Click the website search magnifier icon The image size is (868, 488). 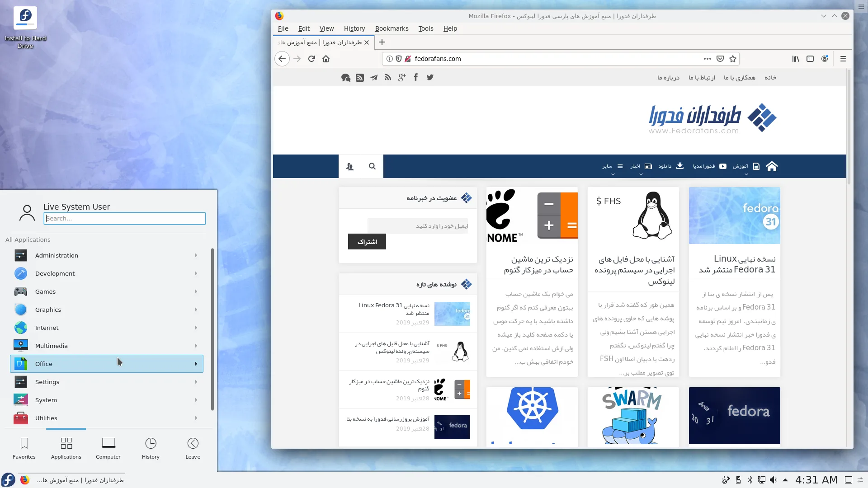tap(372, 166)
